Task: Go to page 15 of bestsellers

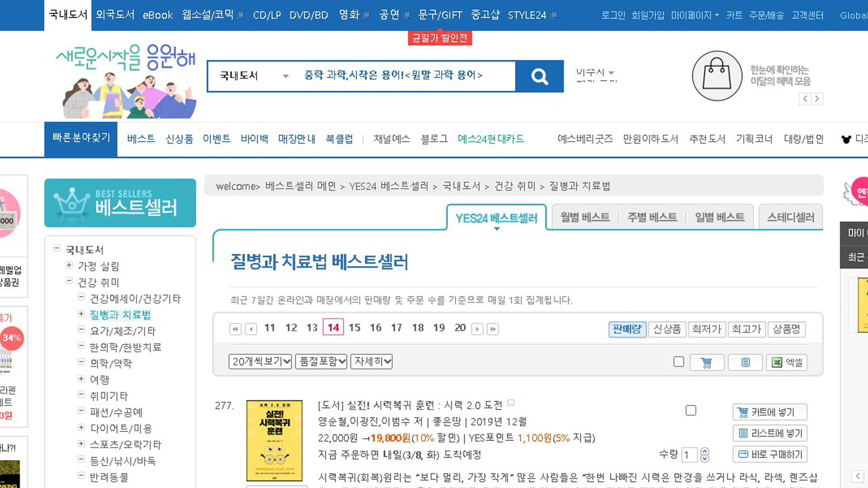Action: click(354, 328)
